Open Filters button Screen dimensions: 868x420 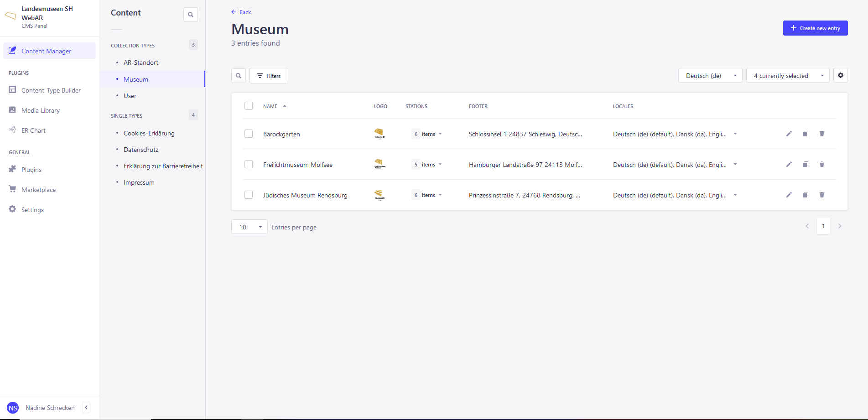coord(269,76)
